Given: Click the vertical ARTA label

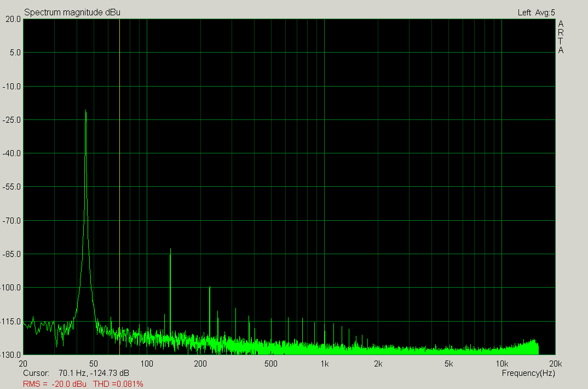Looking at the screenshot, I should pyautogui.click(x=561, y=37).
